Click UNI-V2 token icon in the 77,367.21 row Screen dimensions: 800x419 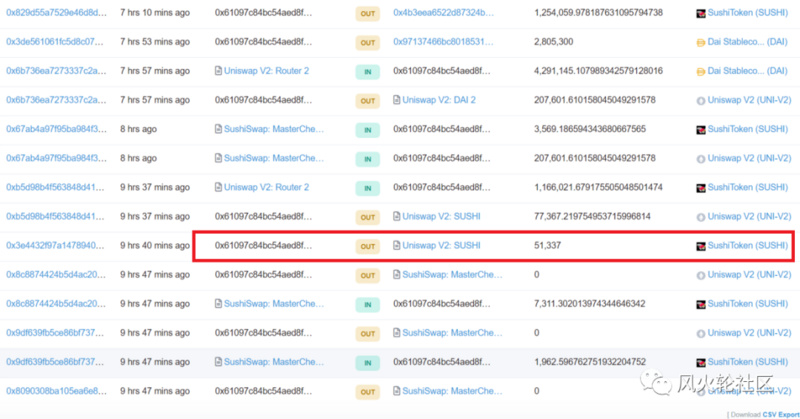(x=701, y=217)
